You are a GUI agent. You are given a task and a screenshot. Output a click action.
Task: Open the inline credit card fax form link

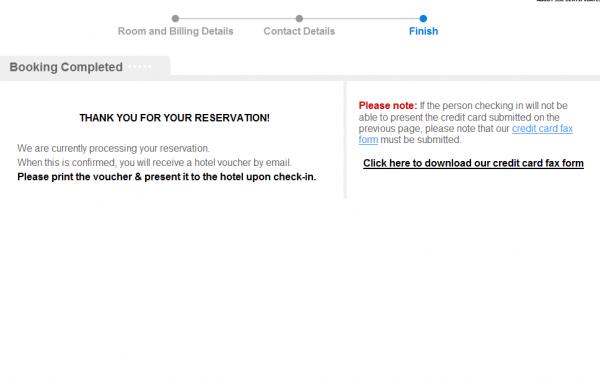click(542, 129)
